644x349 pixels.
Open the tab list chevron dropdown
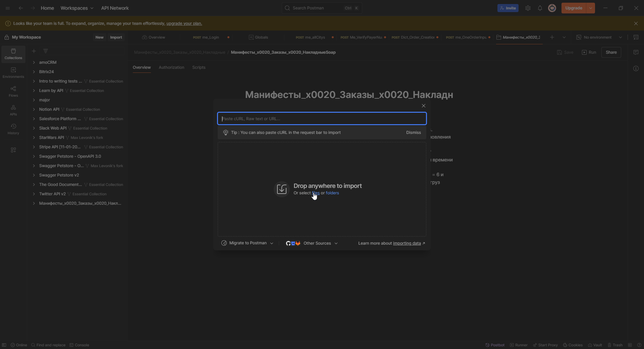tap(564, 37)
